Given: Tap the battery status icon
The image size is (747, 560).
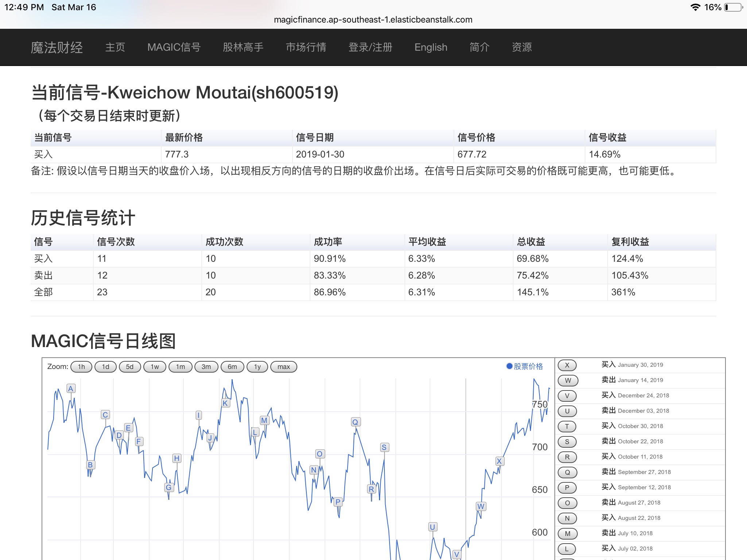Looking at the screenshot, I should [733, 7].
